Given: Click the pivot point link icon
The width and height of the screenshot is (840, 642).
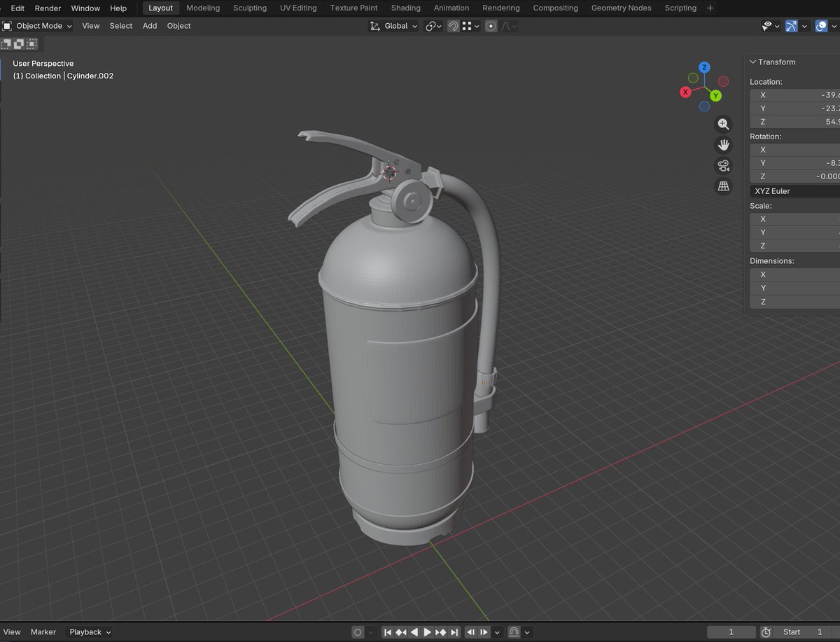Looking at the screenshot, I should (433, 26).
